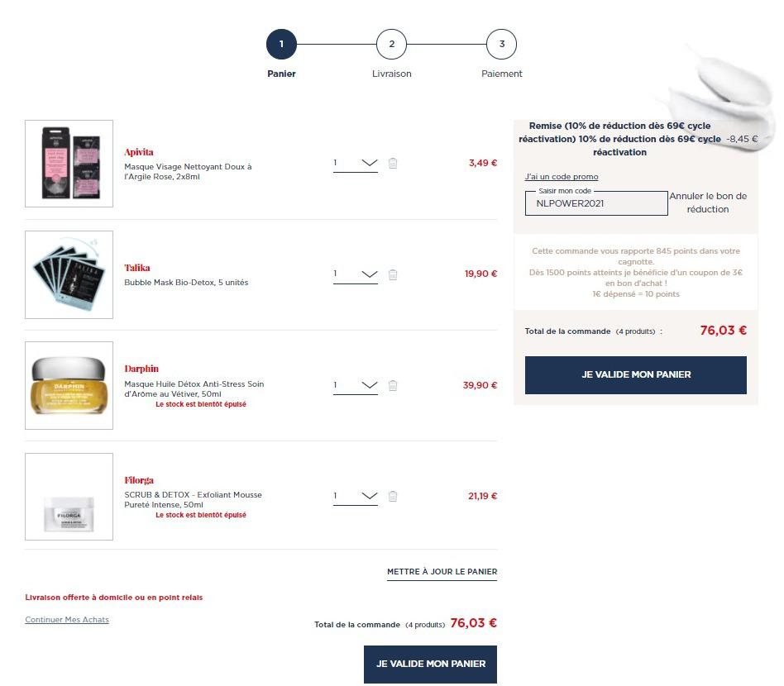The height and width of the screenshot is (686, 784).
Task: Click the trash icon beside Darphin product
Action: pos(393,385)
